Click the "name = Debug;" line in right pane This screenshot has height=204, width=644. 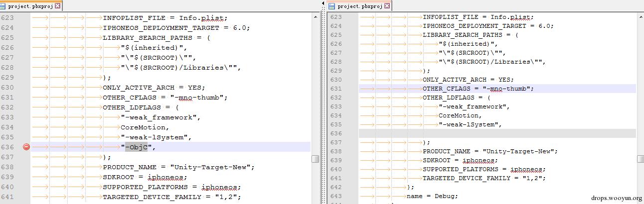coord(432,196)
